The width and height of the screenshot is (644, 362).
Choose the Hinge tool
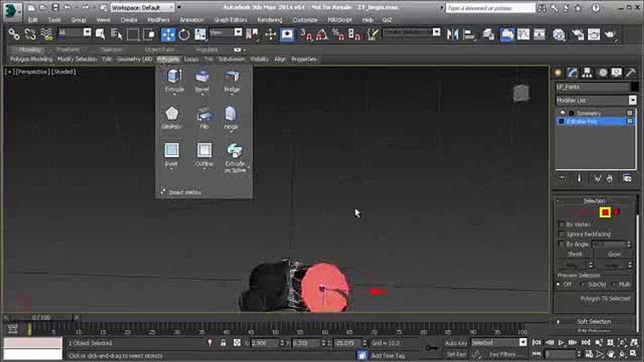[x=231, y=118]
